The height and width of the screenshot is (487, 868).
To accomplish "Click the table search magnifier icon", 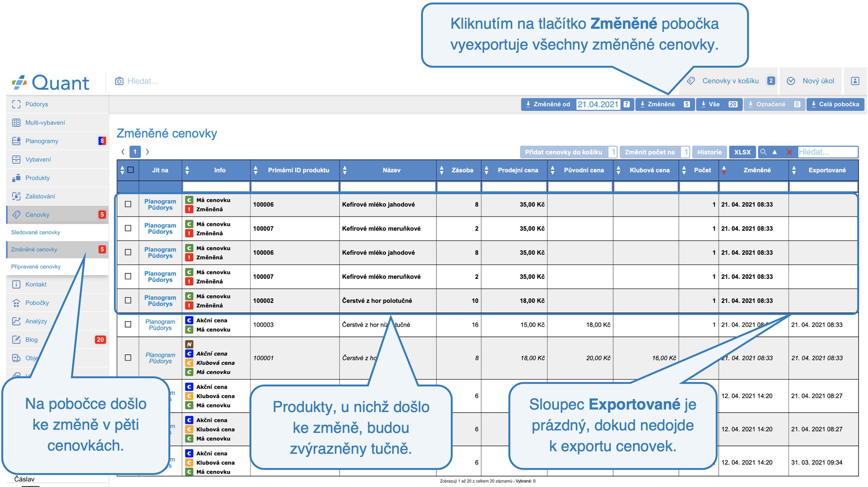I will [x=764, y=152].
